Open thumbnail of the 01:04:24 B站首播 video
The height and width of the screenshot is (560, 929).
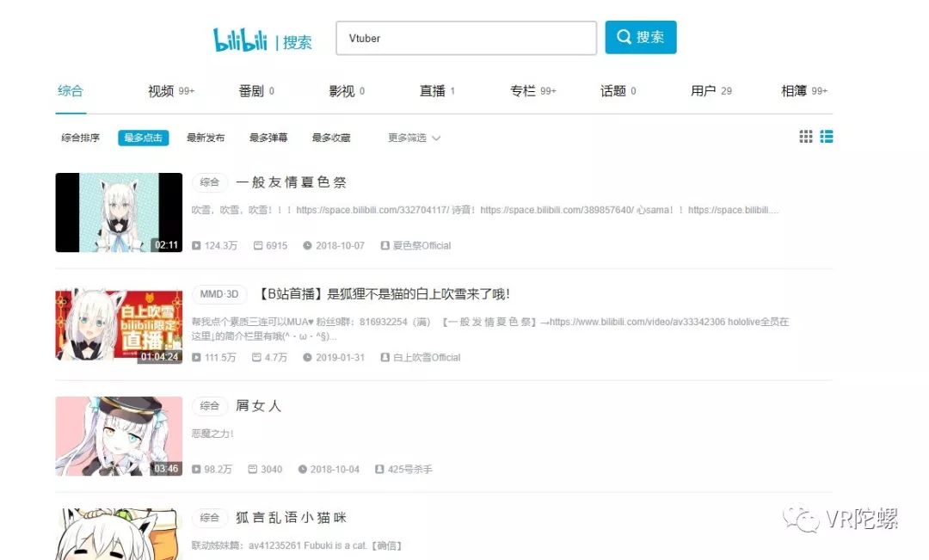click(x=119, y=325)
